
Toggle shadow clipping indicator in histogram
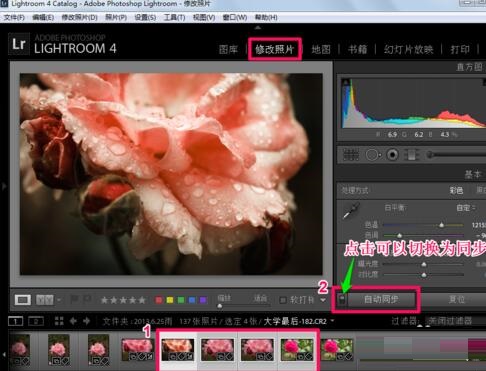(x=346, y=82)
